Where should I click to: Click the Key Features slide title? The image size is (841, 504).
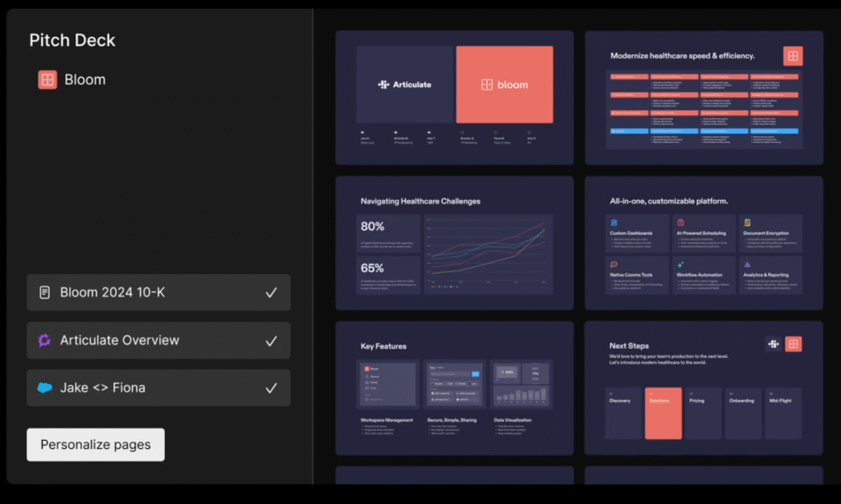point(384,346)
